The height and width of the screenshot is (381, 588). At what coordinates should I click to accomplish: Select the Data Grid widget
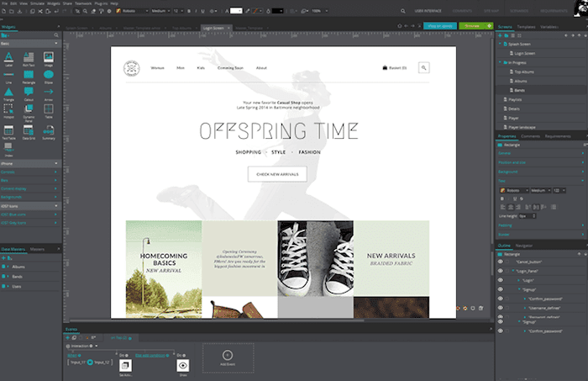point(29,132)
